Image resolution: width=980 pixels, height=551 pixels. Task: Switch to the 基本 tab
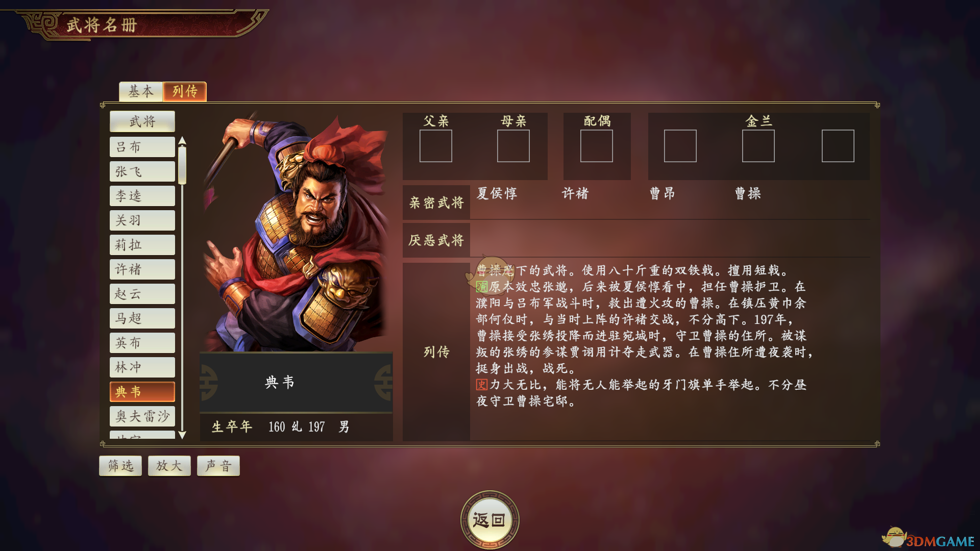[141, 92]
